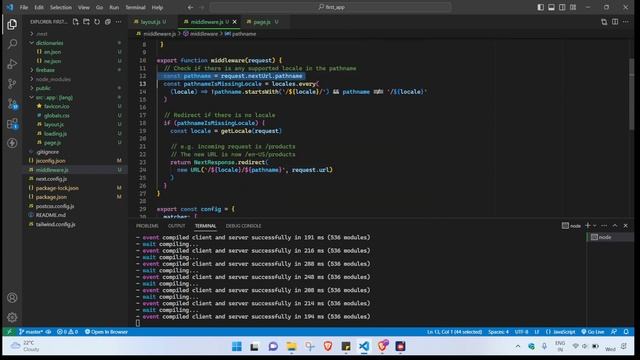This screenshot has height=360, width=640.
Task: Click the New File icon in Explorer
Action: 76,22
